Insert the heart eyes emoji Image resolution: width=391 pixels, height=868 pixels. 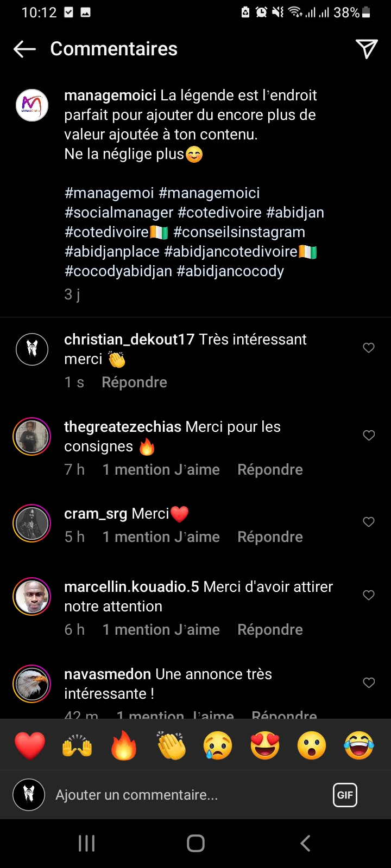(265, 745)
